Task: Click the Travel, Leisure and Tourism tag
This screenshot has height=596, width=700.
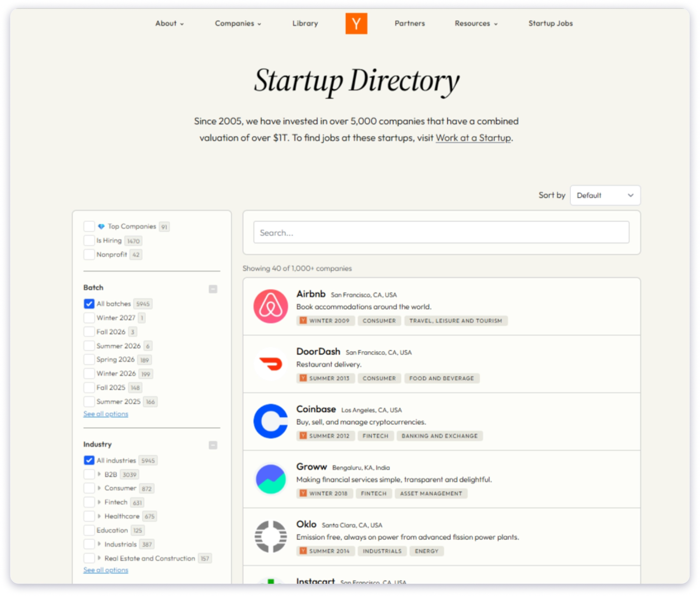Action: click(456, 321)
